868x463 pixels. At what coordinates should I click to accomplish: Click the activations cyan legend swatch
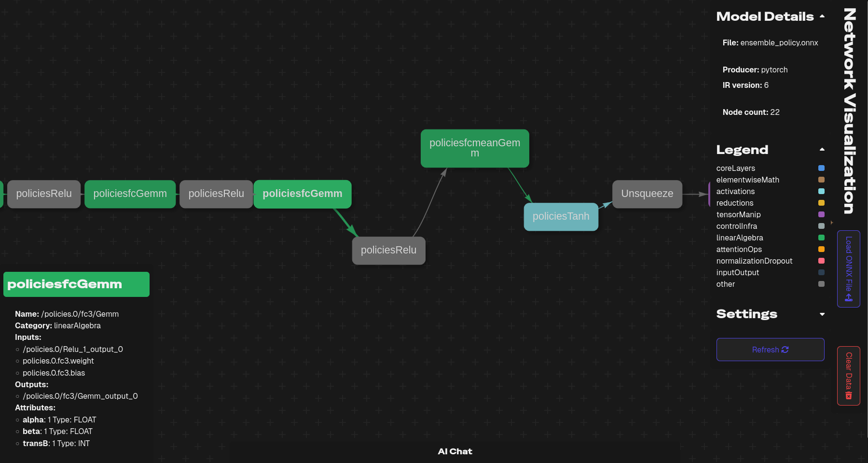click(x=821, y=191)
